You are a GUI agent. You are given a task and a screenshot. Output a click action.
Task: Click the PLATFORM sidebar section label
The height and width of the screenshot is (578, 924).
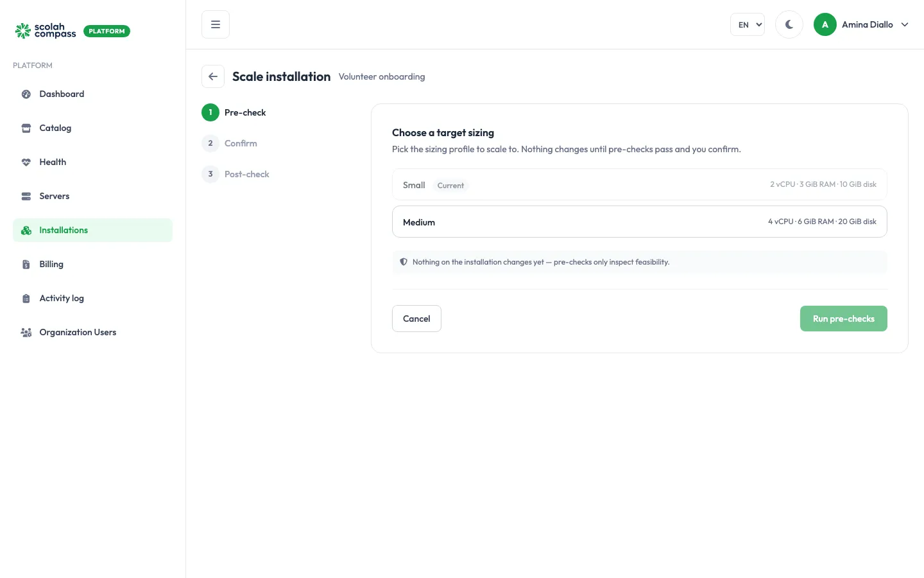[x=33, y=66]
